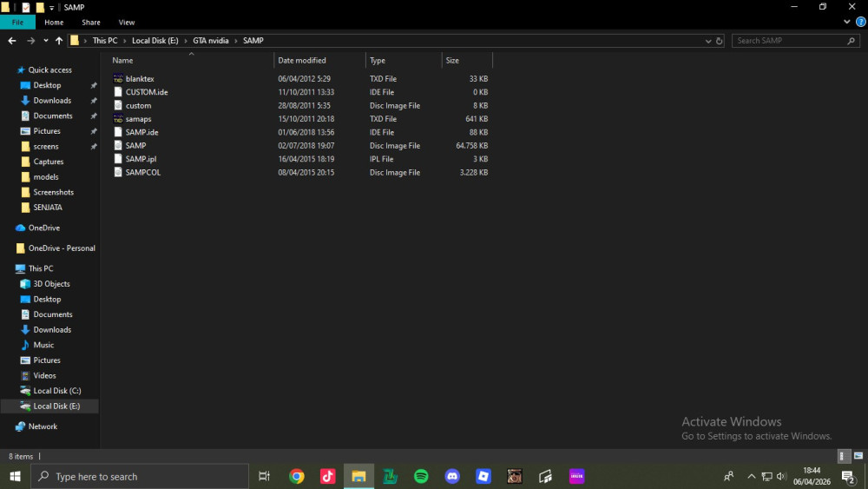Viewport: 868px width, 489px height.
Task: Select OneDrive in the navigation pane
Action: pyautogui.click(x=43, y=228)
